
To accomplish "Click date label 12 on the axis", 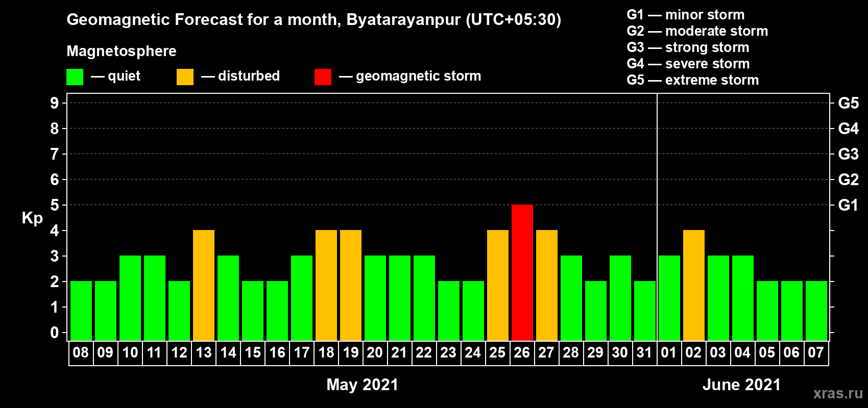I will pos(179,352).
